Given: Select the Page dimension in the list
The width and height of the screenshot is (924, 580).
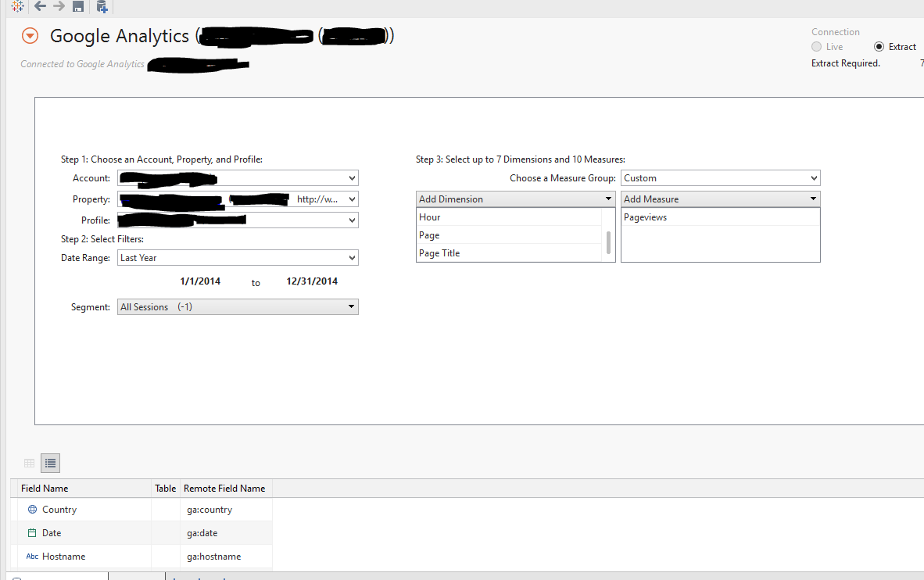Looking at the screenshot, I should click(x=509, y=235).
